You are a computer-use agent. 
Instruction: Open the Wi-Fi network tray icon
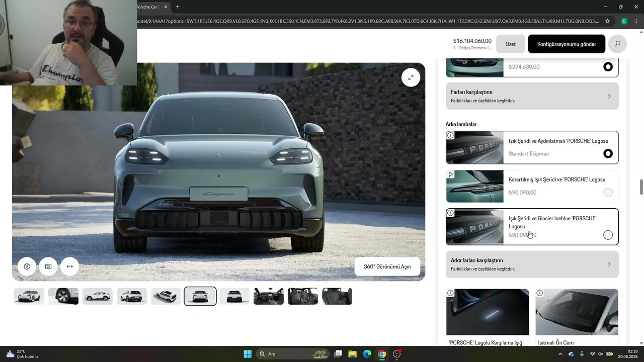tap(592, 354)
